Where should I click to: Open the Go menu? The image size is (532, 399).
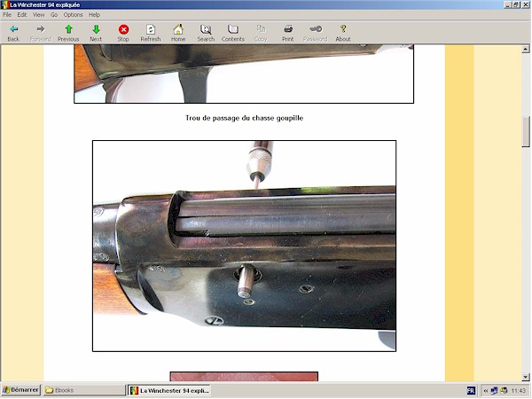pyautogui.click(x=54, y=14)
